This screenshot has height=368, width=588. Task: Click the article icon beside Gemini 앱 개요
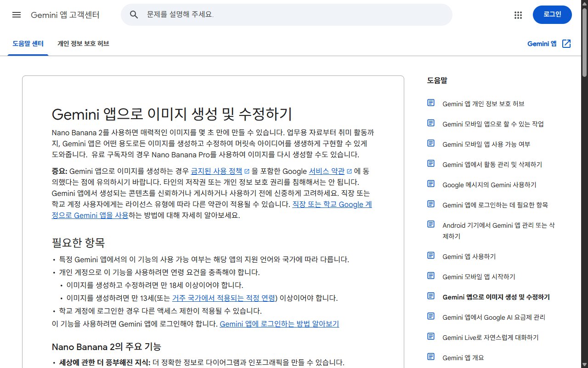click(x=431, y=357)
